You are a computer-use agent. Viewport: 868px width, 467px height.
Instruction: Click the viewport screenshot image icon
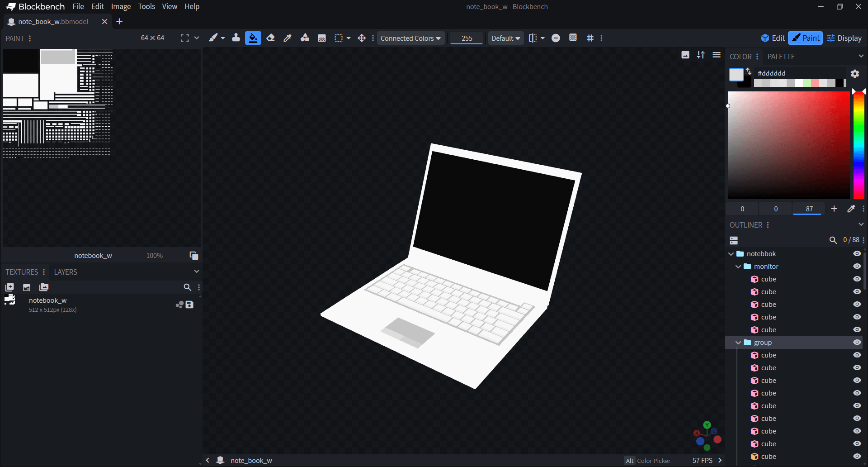685,55
